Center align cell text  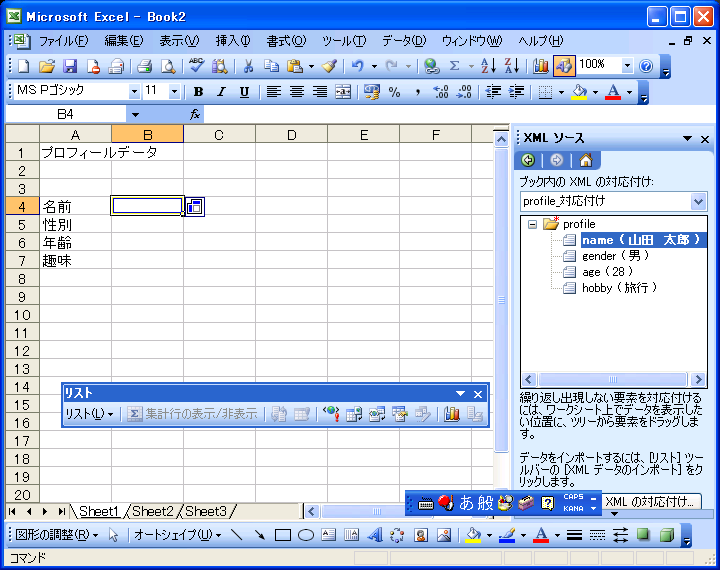pyautogui.click(x=297, y=92)
